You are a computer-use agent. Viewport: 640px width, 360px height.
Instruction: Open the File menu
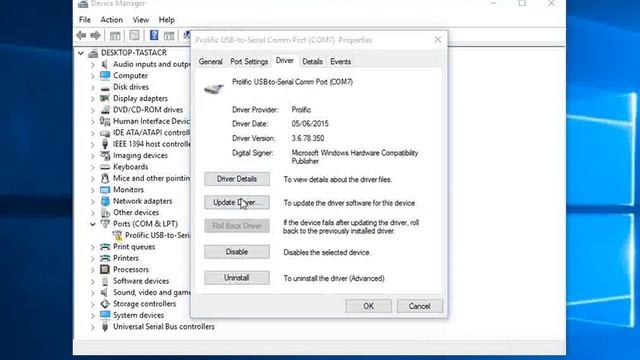pyautogui.click(x=85, y=20)
